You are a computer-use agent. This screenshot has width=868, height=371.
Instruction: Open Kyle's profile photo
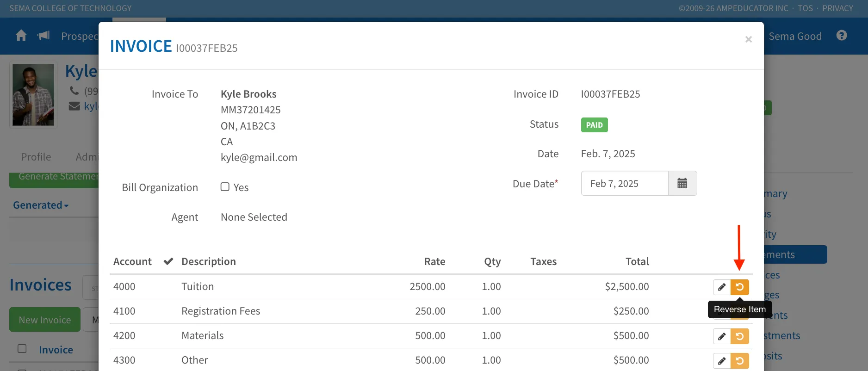[x=33, y=95]
